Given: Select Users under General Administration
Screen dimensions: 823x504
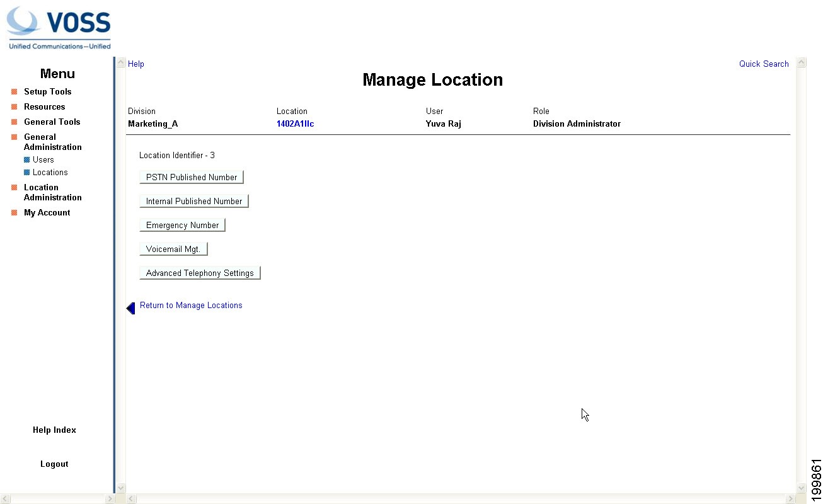Looking at the screenshot, I should point(43,160).
